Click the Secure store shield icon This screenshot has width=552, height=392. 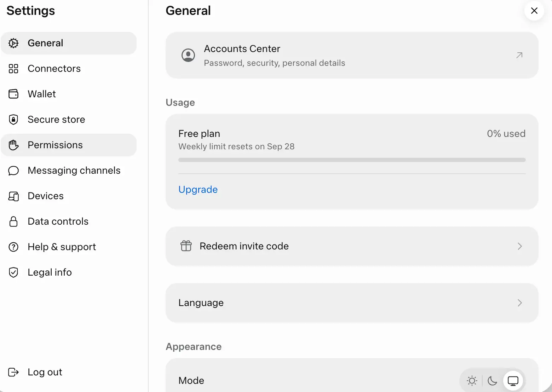pyautogui.click(x=13, y=120)
